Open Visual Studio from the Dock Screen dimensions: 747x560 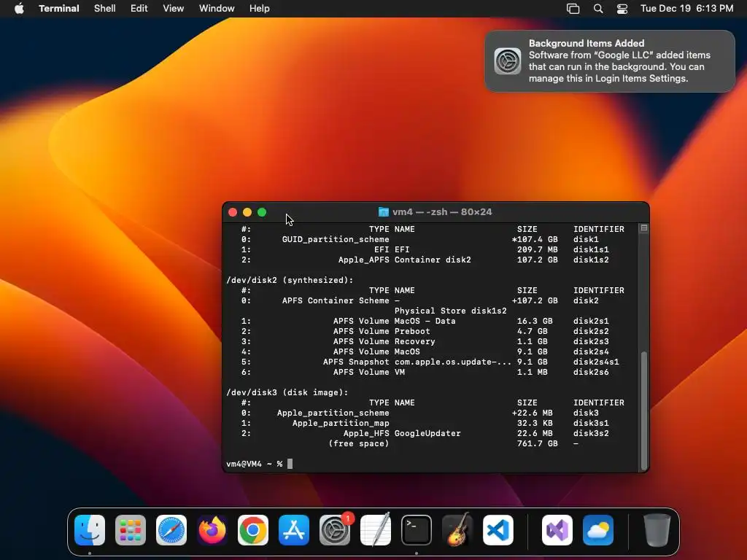pyautogui.click(x=557, y=530)
